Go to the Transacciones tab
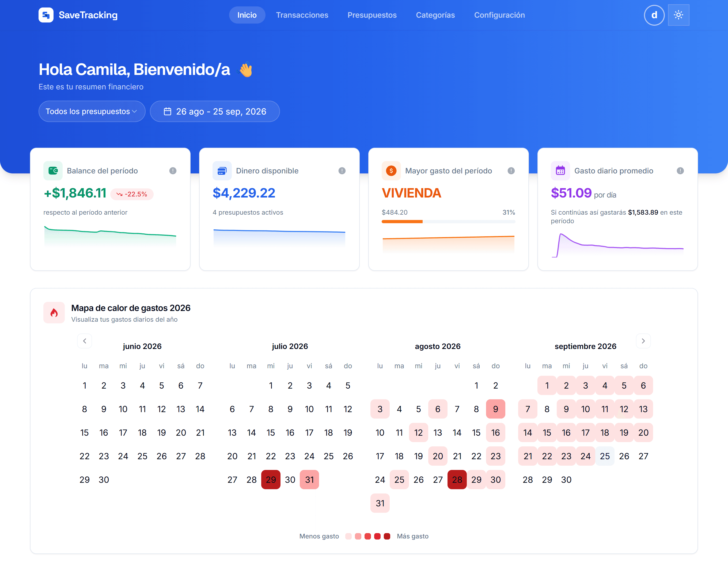This screenshot has width=728, height=562. click(x=302, y=15)
